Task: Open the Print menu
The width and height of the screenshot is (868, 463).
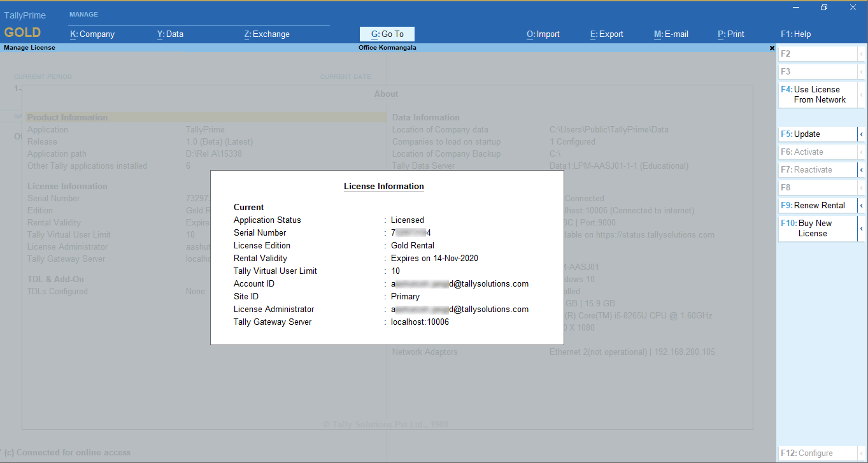Action: coord(730,34)
